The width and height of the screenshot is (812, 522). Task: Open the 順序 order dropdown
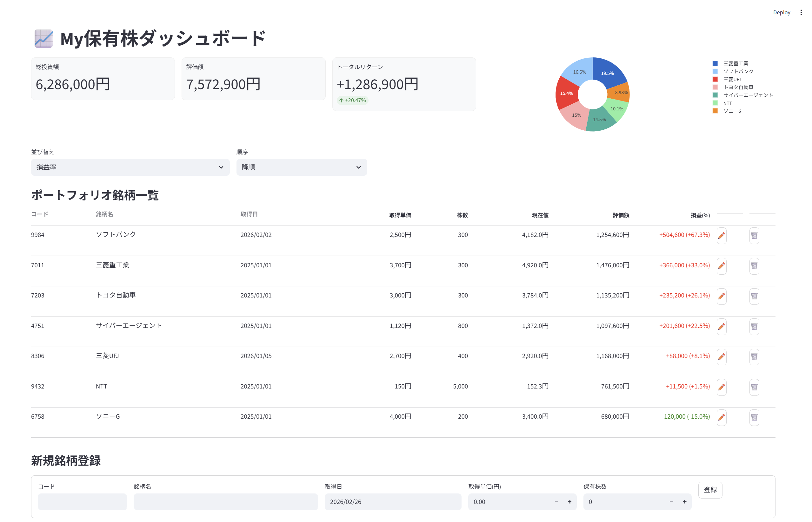(302, 167)
